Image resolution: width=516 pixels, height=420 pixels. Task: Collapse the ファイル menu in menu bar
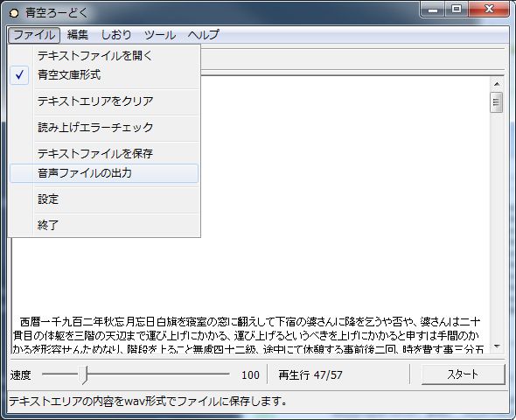pyautogui.click(x=34, y=35)
